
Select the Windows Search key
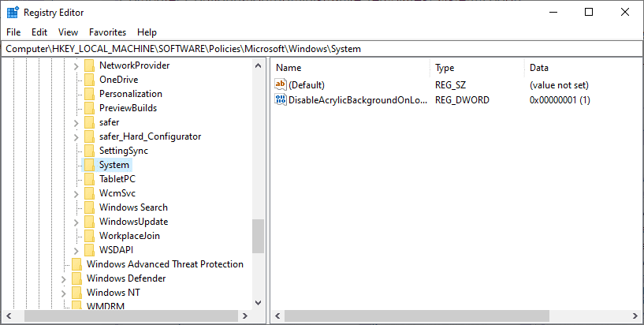point(133,207)
